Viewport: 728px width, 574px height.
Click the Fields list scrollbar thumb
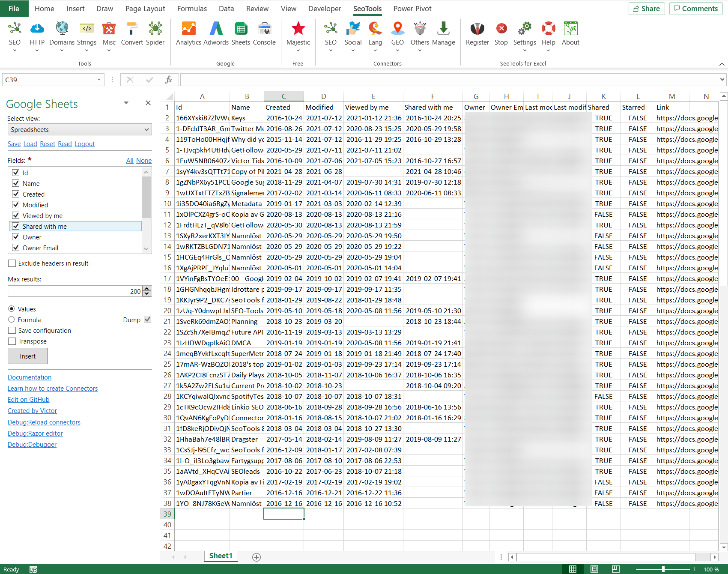[x=146, y=197]
